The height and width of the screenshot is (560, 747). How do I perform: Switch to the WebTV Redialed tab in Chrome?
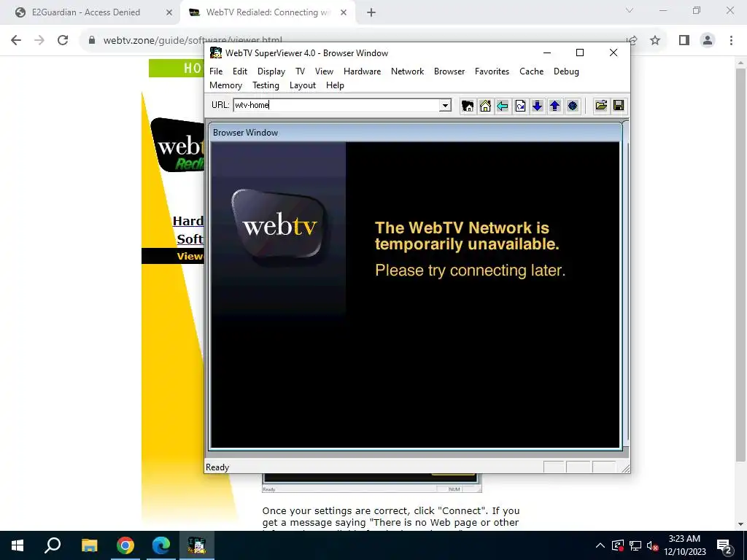(268, 12)
